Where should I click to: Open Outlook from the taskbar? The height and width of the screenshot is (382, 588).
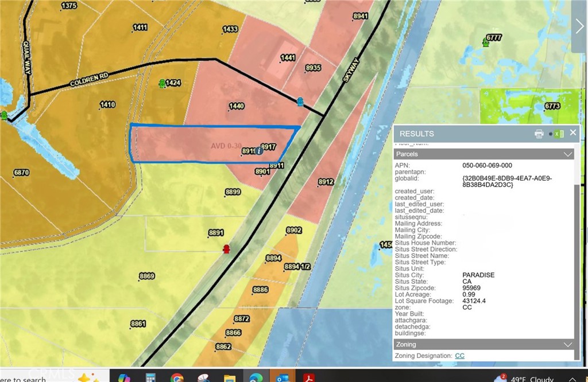(281, 378)
